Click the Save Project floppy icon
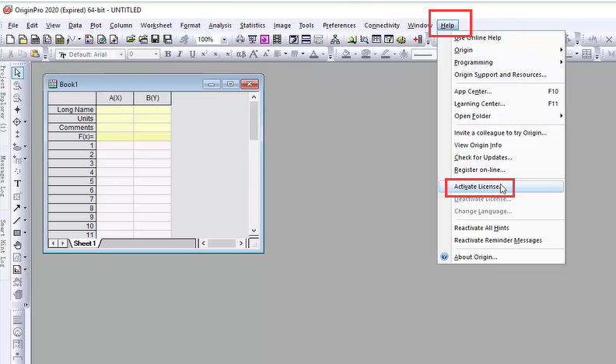This screenshot has width=616, height=364. point(156,39)
